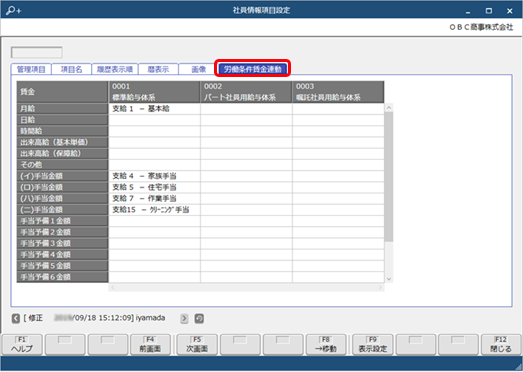Click the empty input field above tabs
The height and width of the screenshot is (372, 523).
pos(37,52)
